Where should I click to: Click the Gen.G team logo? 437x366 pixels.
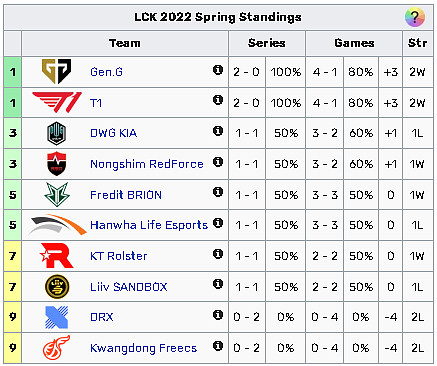57,71
